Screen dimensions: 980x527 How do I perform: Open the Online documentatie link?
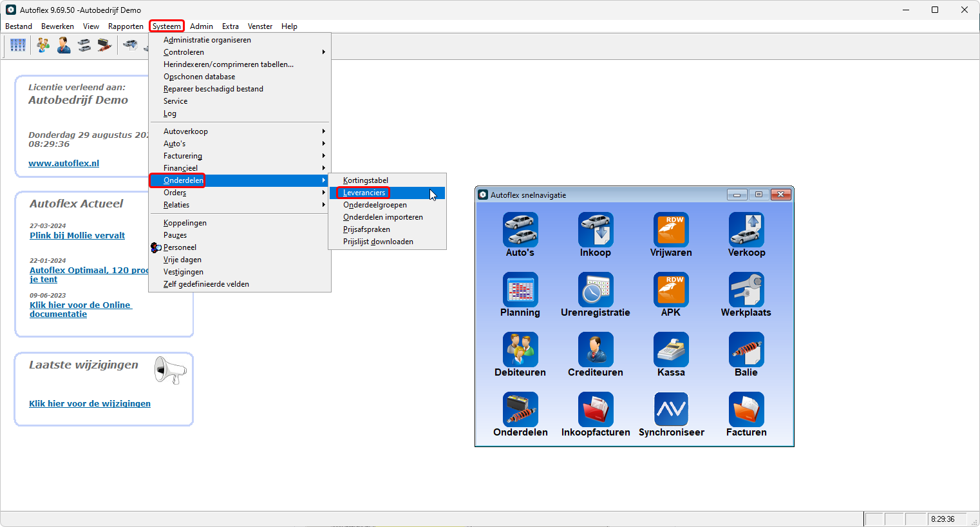80,310
